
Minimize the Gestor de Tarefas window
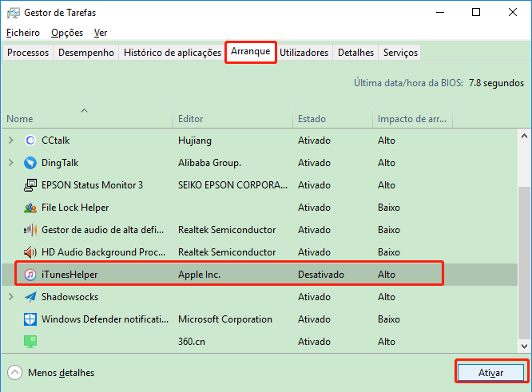(440, 13)
